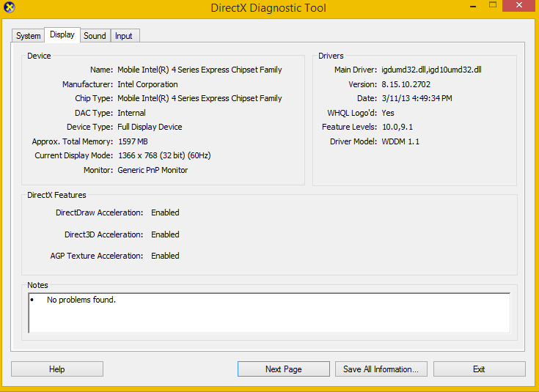The height and width of the screenshot is (392, 539).
Task: Click the 'Approx. Total Memory:' label
Action: click(x=72, y=141)
